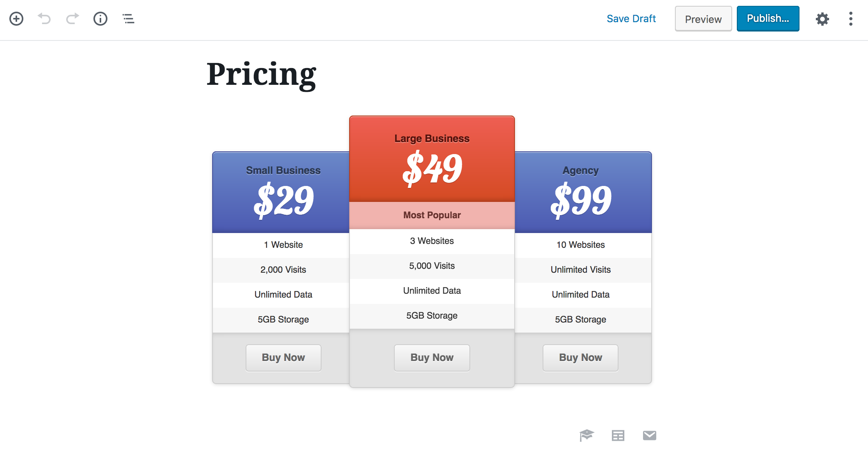Image resolution: width=868 pixels, height=461 pixels.
Task: Click the Save Draft link
Action: 631,19
